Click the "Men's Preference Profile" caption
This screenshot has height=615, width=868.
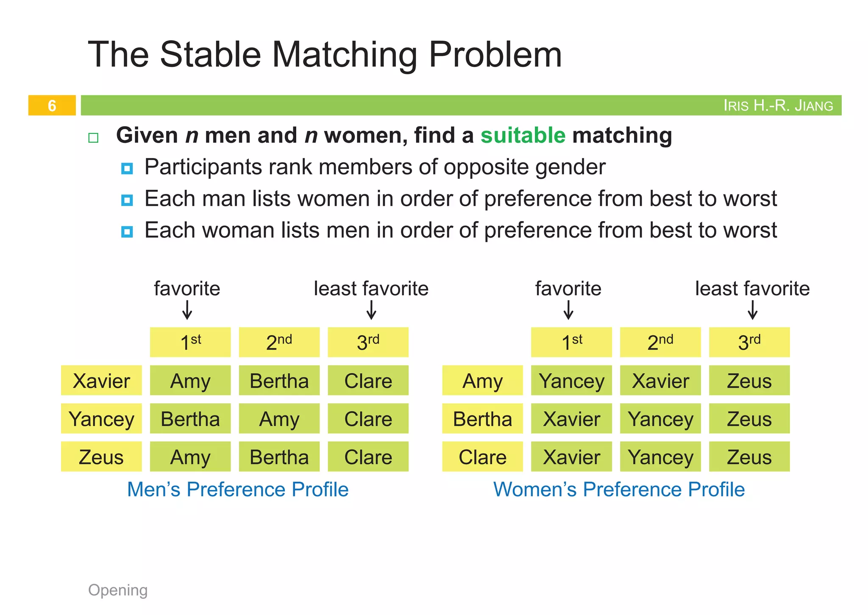pyautogui.click(x=238, y=489)
